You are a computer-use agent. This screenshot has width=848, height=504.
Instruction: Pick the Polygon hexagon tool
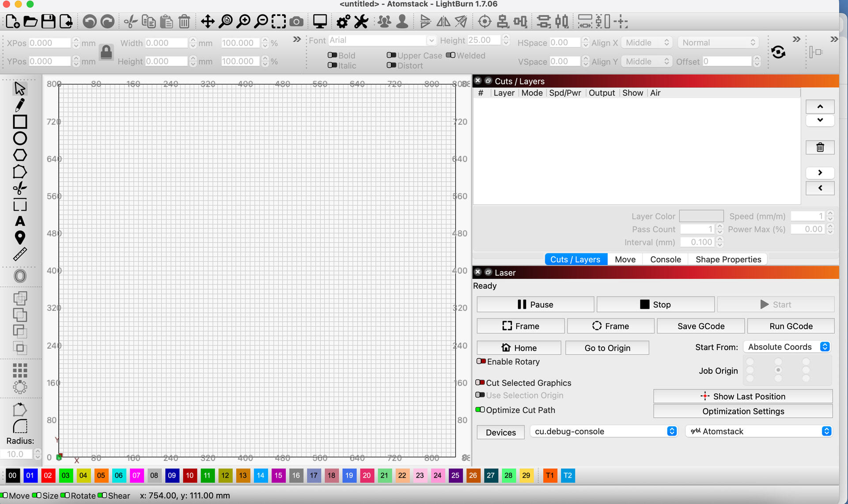click(x=20, y=155)
